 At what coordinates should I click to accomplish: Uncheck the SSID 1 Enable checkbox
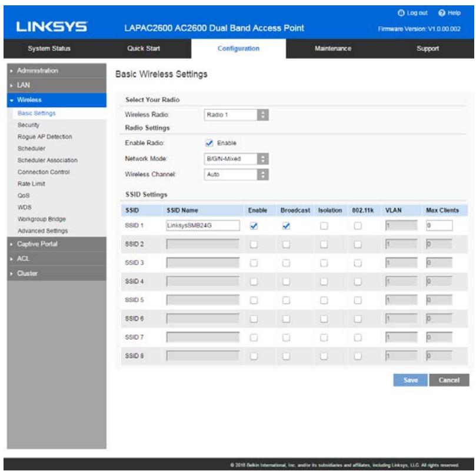coord(254,226)
